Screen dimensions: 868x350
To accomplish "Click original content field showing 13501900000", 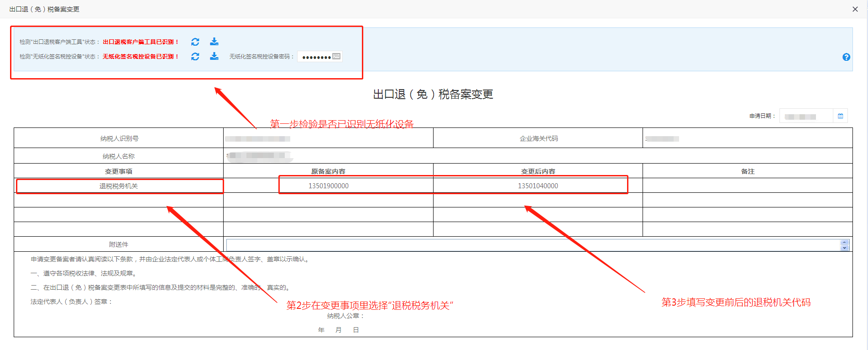I will (328, 186).
